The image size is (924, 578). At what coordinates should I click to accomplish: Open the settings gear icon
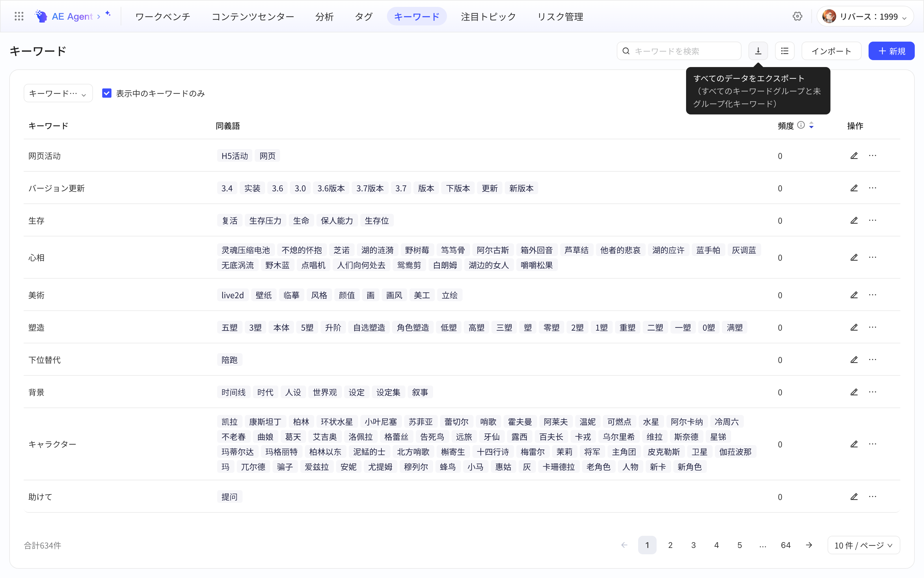click(x=797, y=16)
